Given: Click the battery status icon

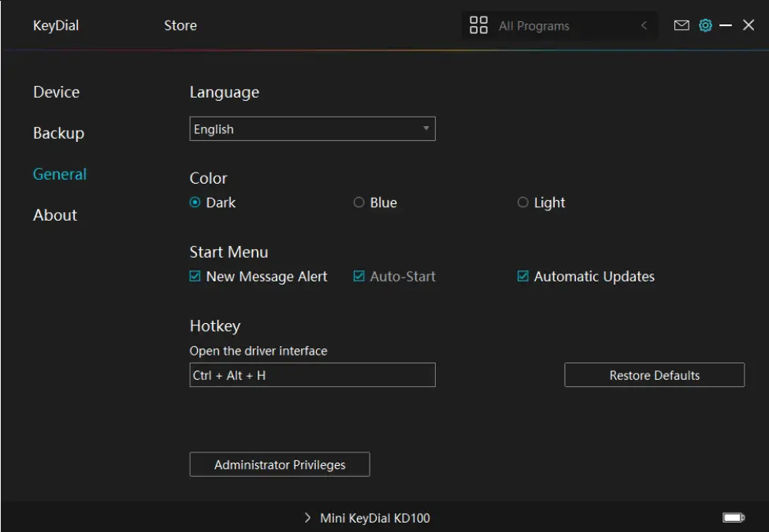Looking at the screenshot, I should [x=733, y=518].
